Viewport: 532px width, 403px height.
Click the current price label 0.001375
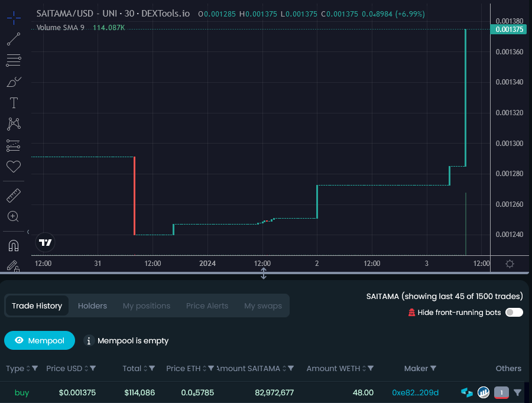[x=508, y=29]
